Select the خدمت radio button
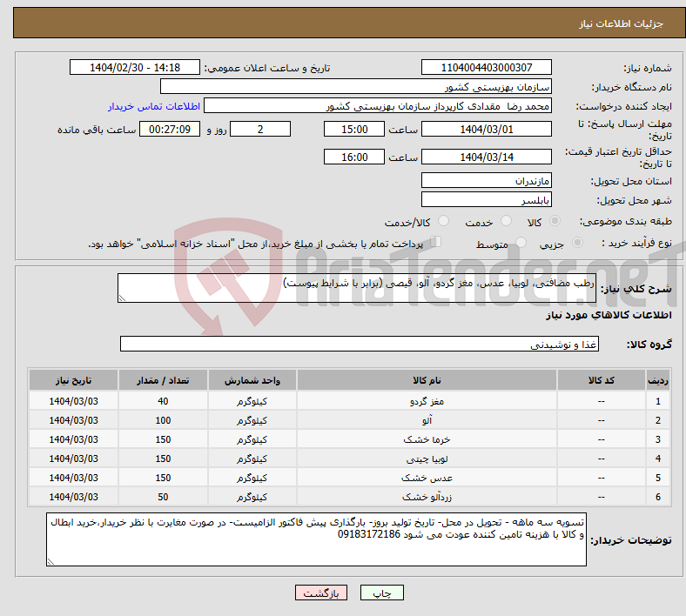Viewport: 686px width, 616px height. point(506,221)
